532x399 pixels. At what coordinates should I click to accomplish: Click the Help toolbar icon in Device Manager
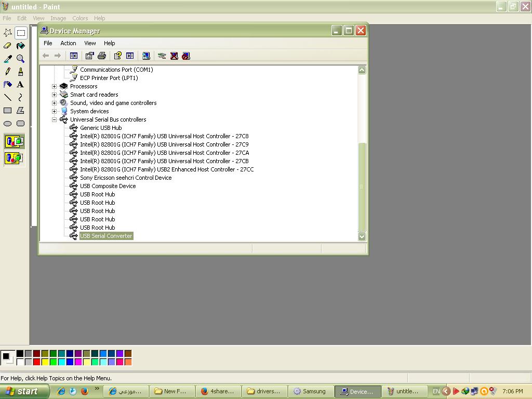[118, 56]
